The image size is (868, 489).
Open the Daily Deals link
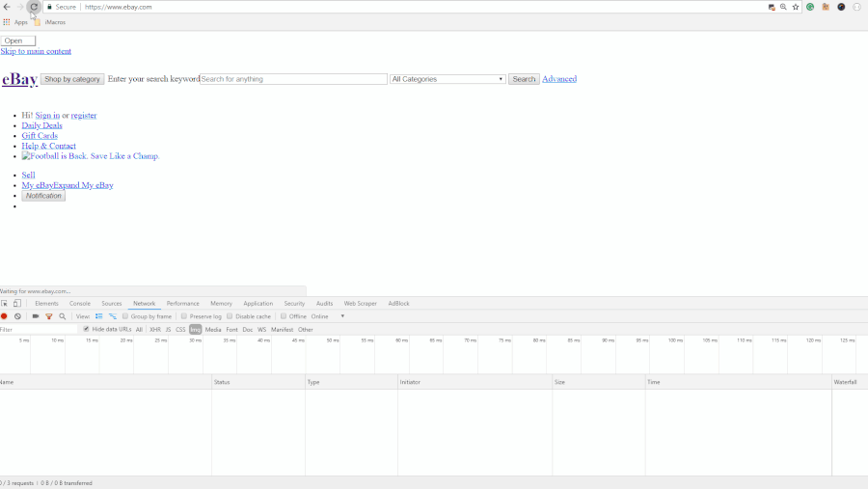click(42, 125)
